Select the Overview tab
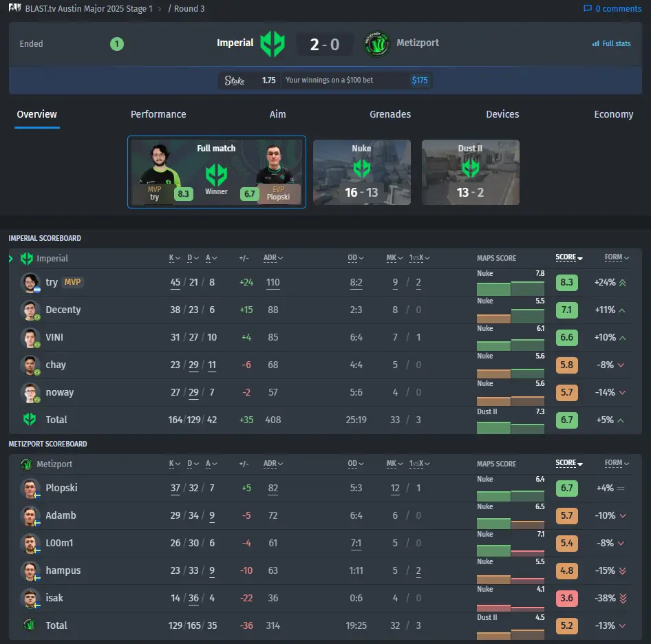This screenshot has height=644, width=651. pos(36,114)
